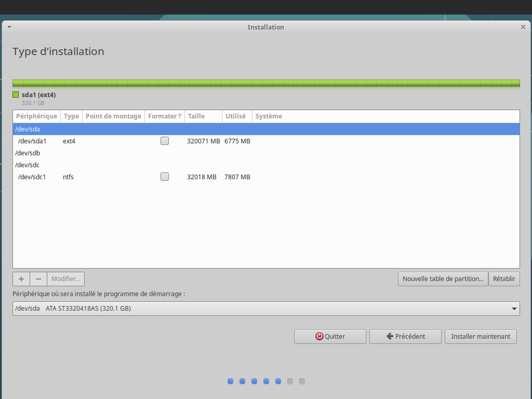Click the plus add partition button
Image resolution: width=532 pixels, height=399 pixels.
click(21, 279)
